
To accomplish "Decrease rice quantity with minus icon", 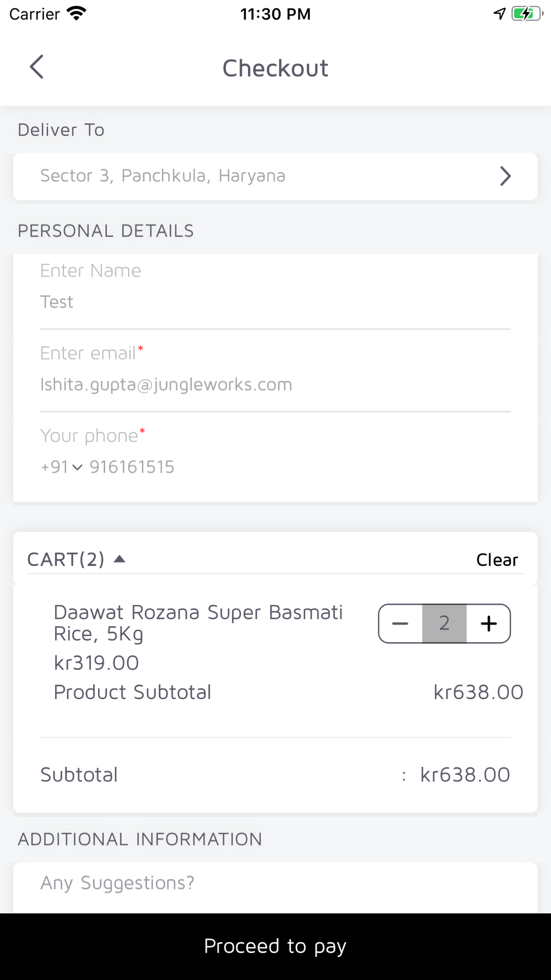I will click(x=401, y=623).
